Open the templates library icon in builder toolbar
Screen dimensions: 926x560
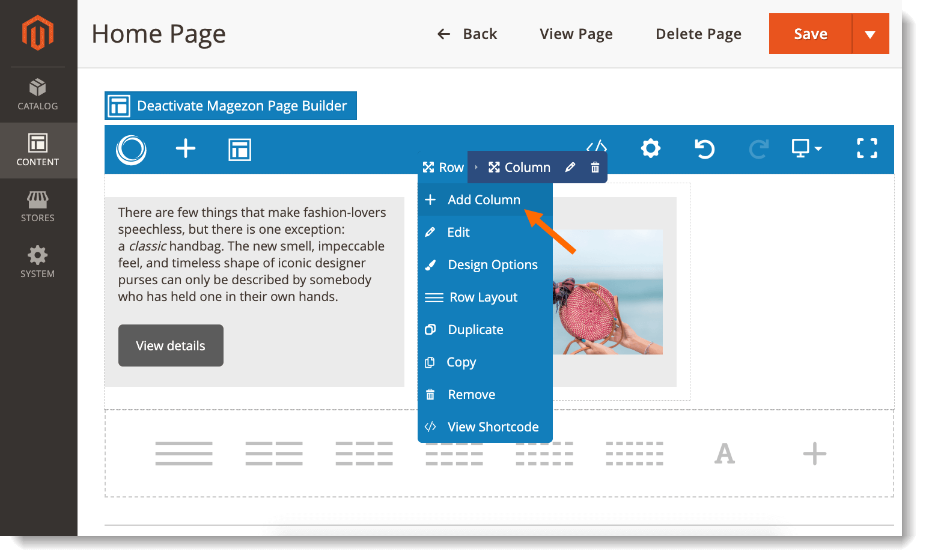pos(239,149)
